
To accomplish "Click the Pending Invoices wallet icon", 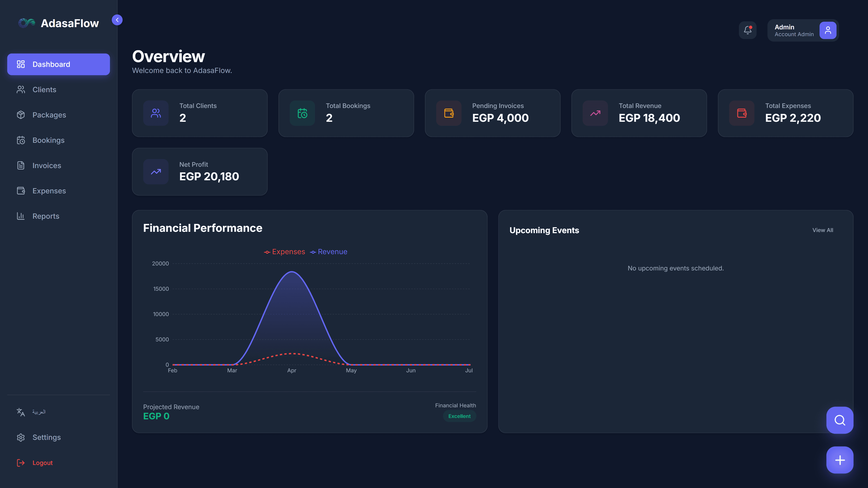I will [449, 113].
